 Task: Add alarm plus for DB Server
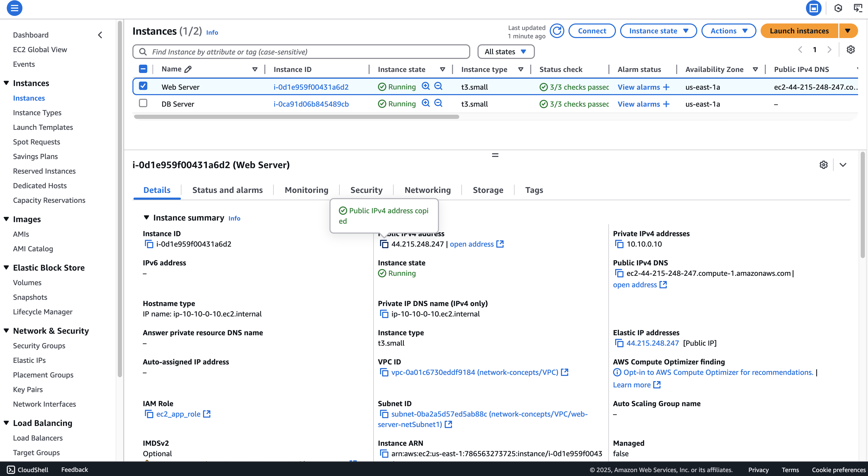666,104
